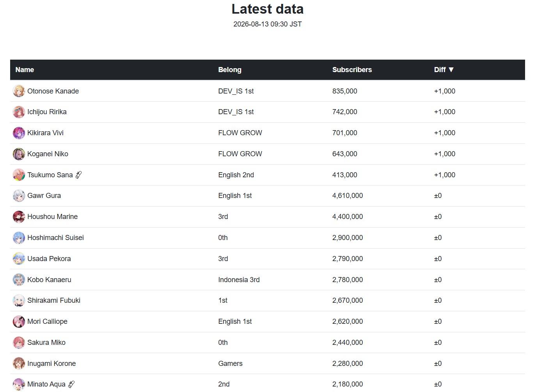This screenshot has width=536, height=392.
Task: Click Kikirara Vivi's avatar icon
Action: (x=19, y=133)
